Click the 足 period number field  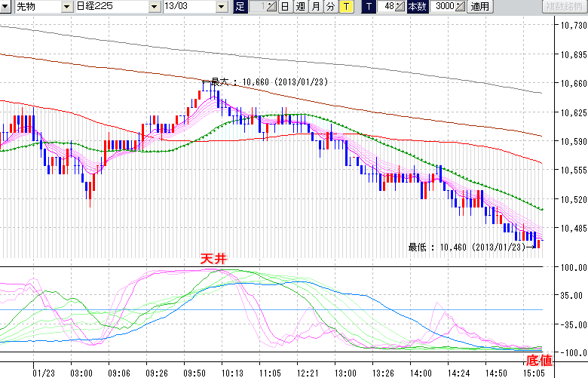[262, 7]
